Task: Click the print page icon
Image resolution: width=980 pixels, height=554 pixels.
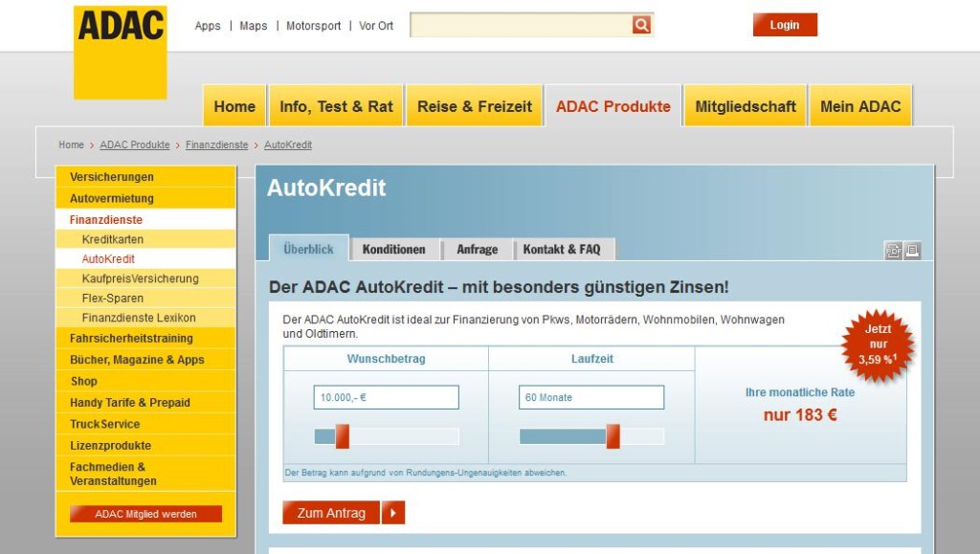Action: point(912,251)
